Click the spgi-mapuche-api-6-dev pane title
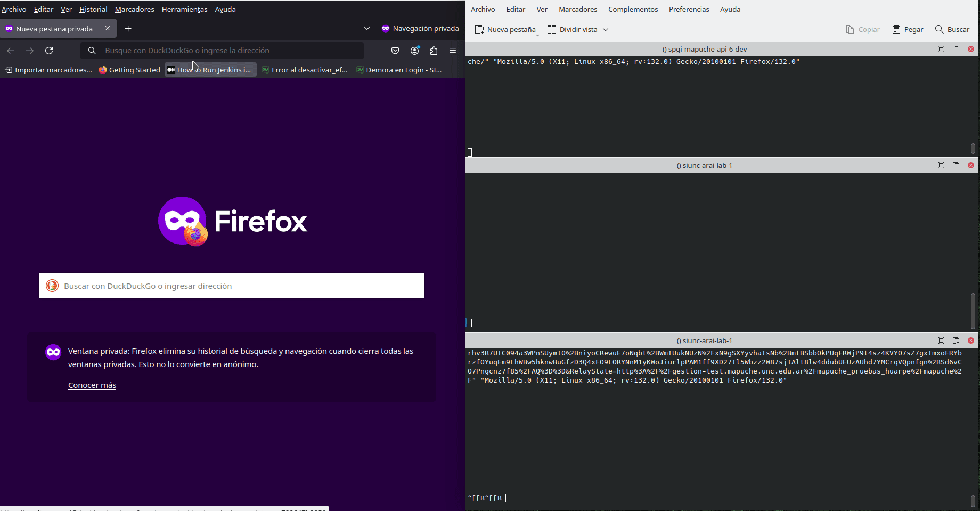The width and height of the screenshot is (980, 511). [x=704, y=49]
